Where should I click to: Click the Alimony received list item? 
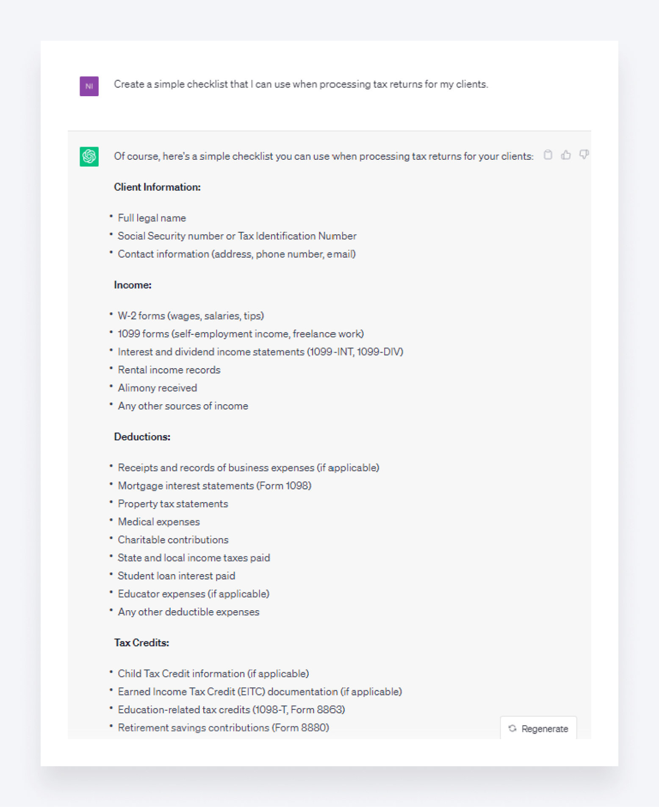157,387
